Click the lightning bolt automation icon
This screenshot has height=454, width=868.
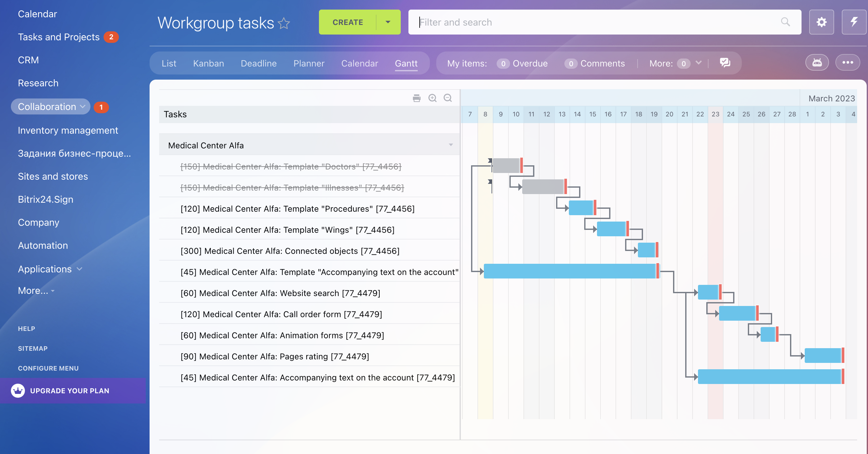point(854,22)
